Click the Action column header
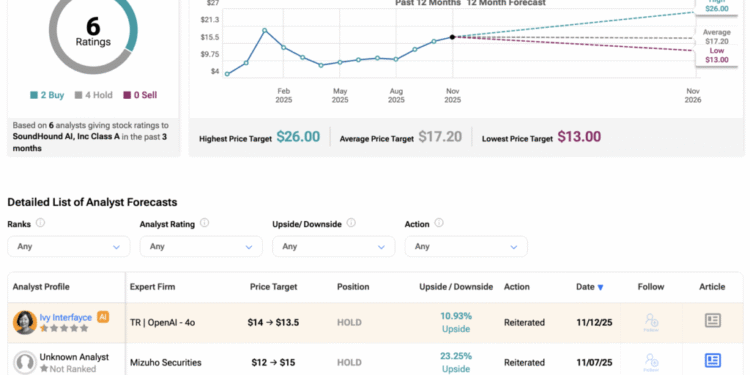This screenshot has width=750, height=375. [x=517, y=287]
